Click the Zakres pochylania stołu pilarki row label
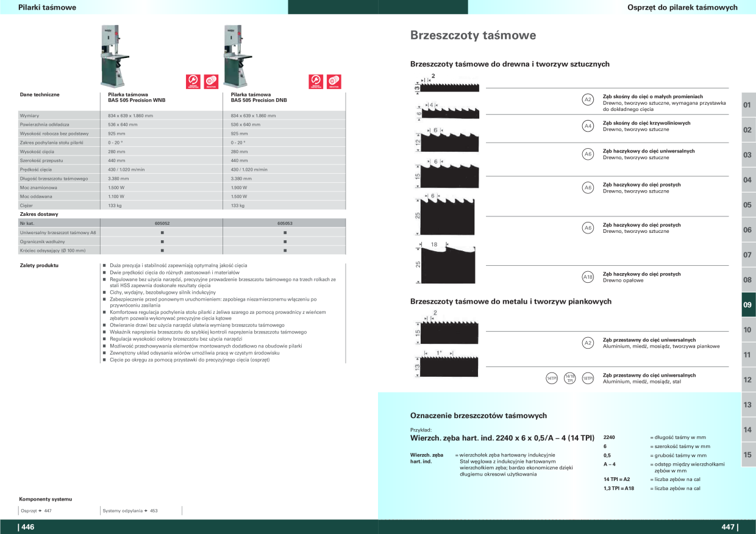Image resolution: width=756 pixels, height=534 pixels. tap(52, 143)
